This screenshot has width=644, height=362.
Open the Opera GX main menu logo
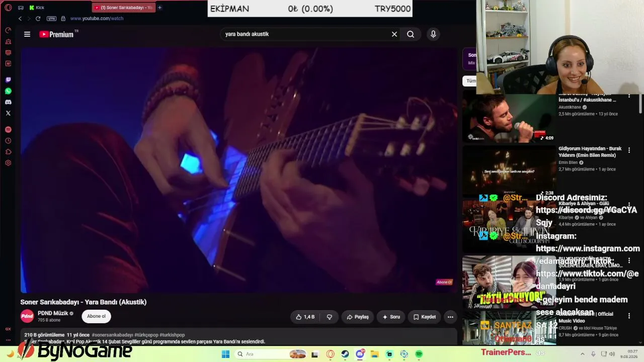point(8,8)
